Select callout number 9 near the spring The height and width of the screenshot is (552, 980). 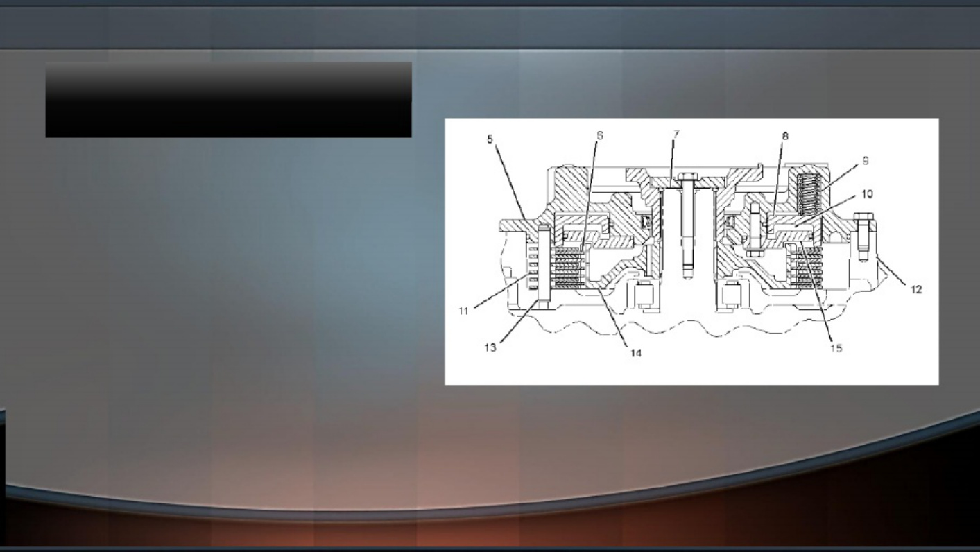866,161
